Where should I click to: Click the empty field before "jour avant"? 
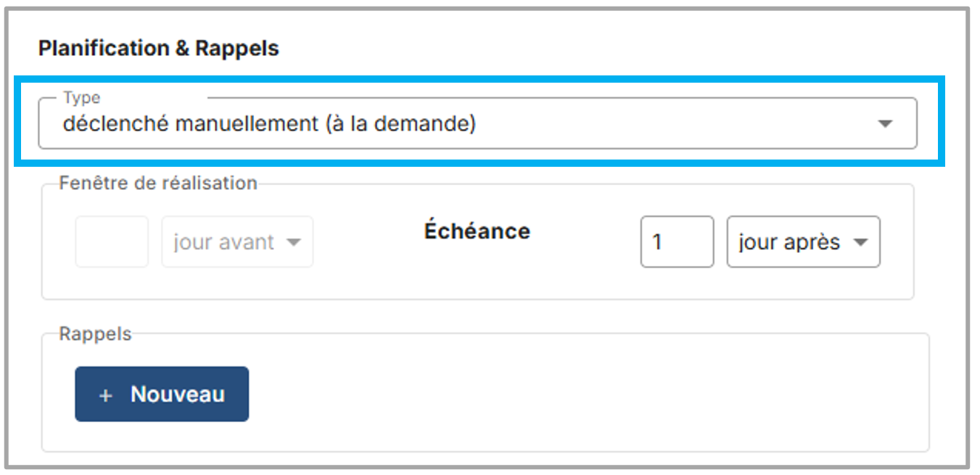tap(112, 241)
